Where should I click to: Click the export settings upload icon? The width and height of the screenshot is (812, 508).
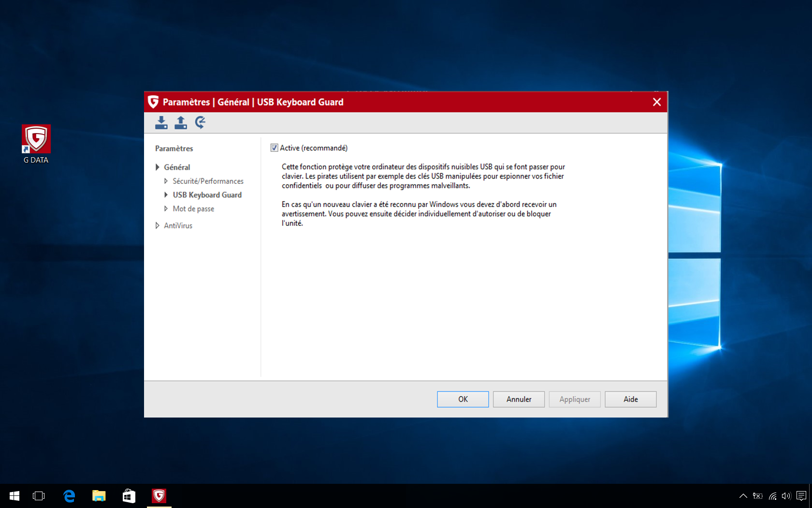[181, 122]
